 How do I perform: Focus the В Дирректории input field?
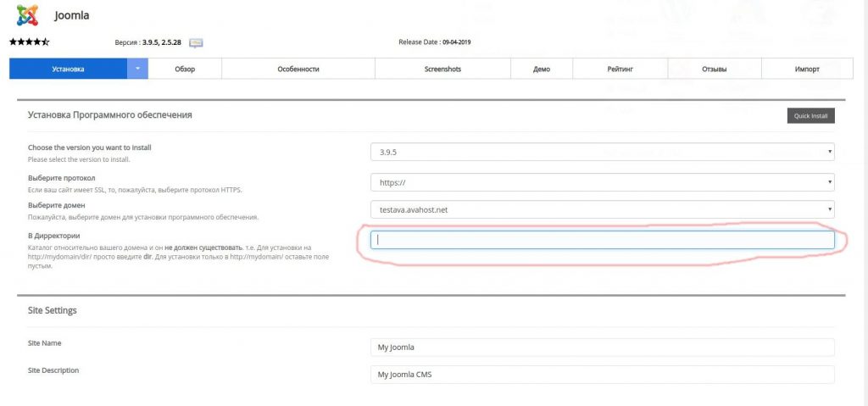[x=603, y=240]
